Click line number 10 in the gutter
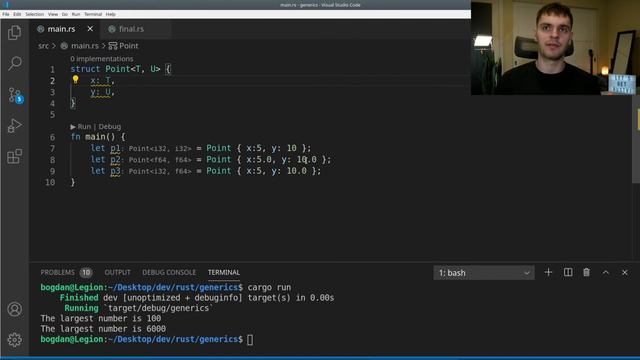 tap(50, 182)
